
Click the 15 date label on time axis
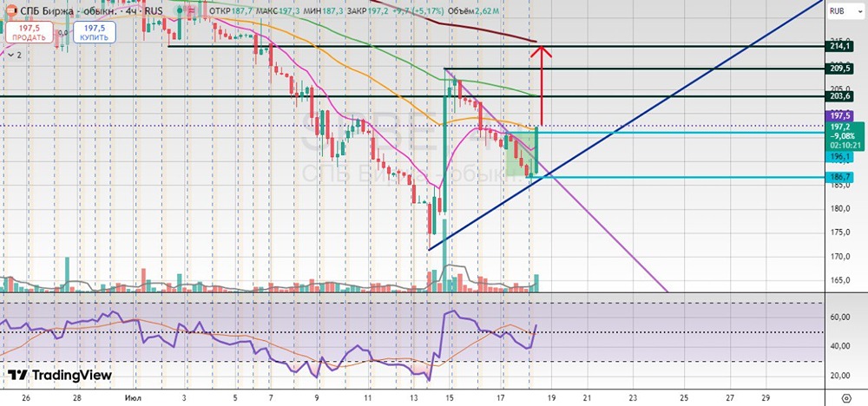pos(450,397)
